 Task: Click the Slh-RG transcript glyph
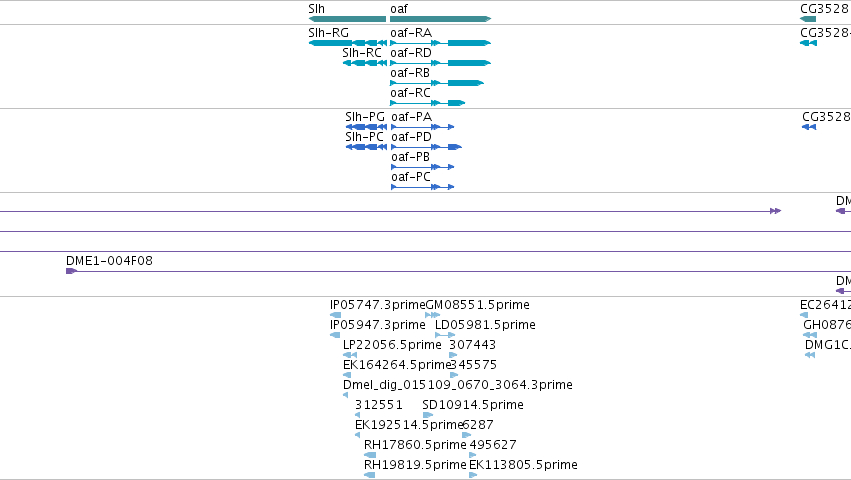click(347, 43)
